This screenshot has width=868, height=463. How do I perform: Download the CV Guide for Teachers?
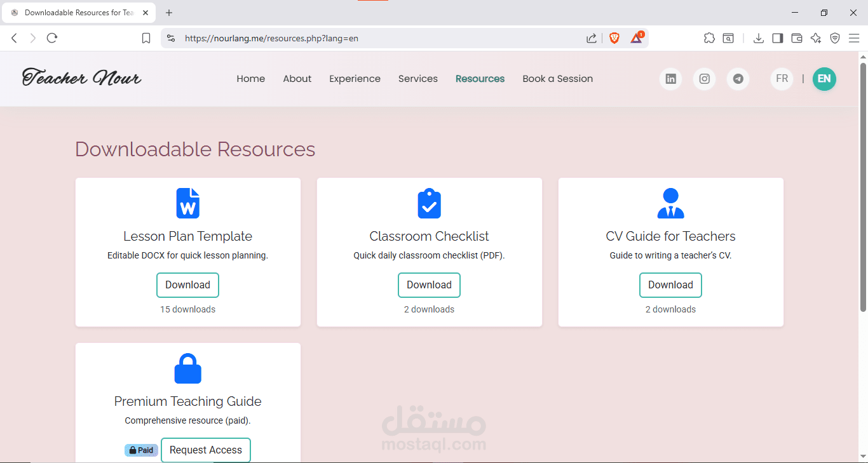click(670, 285)
